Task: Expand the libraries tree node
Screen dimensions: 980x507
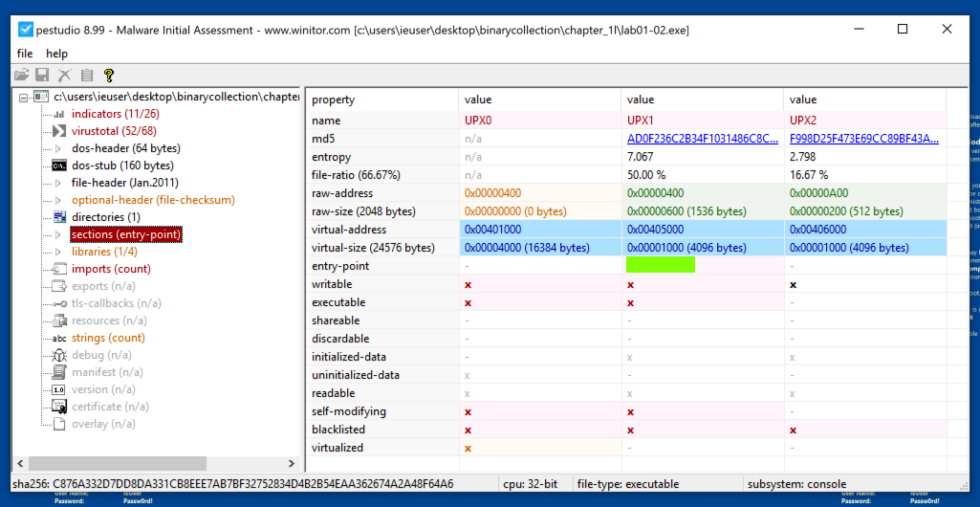Action: (58, 252)
